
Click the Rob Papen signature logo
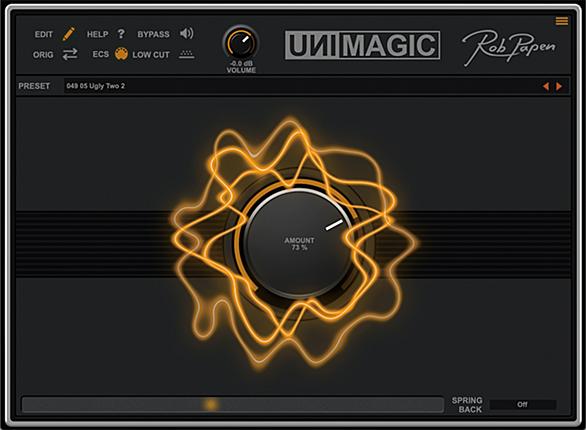(509, 48)
